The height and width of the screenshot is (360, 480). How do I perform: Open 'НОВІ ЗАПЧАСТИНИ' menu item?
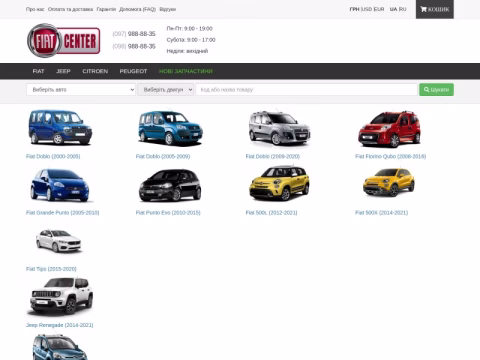(x=186, y=71)
